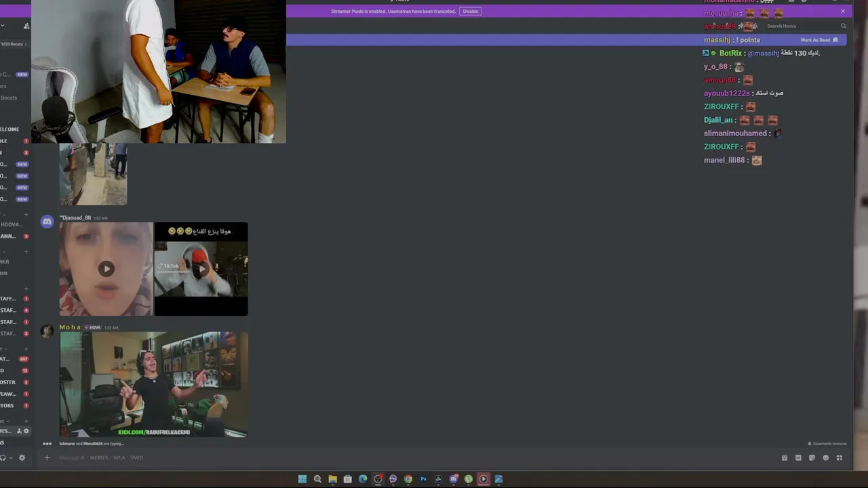
Task: Click the y_o_88 username in stream chat
Action: pyautogui.click(x=715, y=67)
